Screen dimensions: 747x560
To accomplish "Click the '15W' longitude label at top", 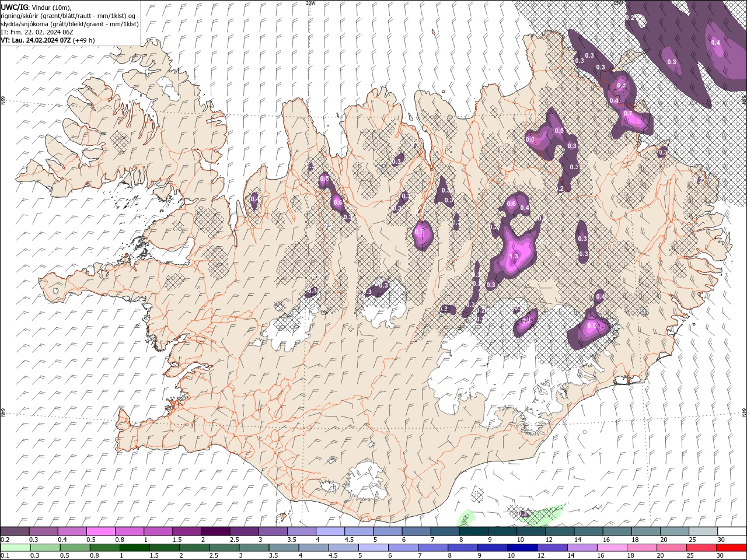I will tap(618, 3).
